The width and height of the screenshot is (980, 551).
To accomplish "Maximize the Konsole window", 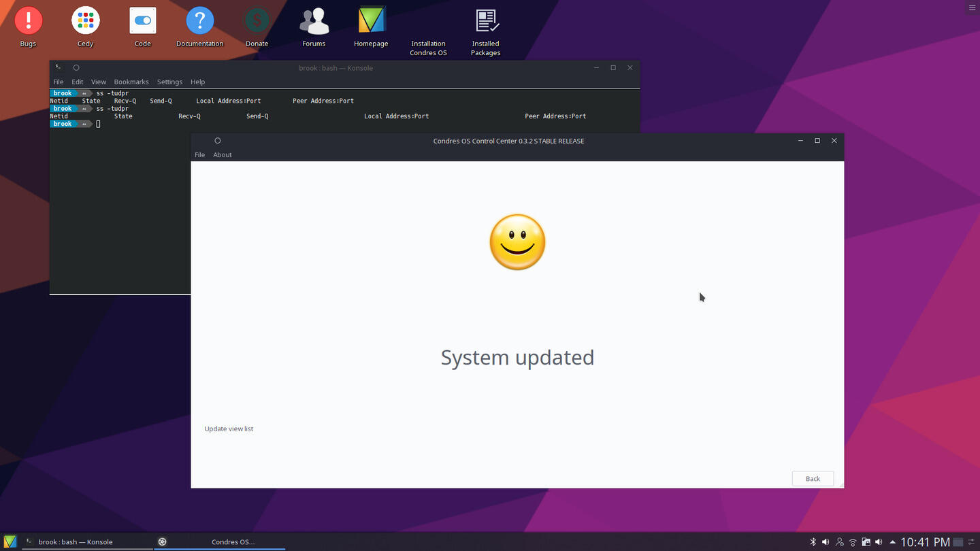I will (x=613, y=67).
